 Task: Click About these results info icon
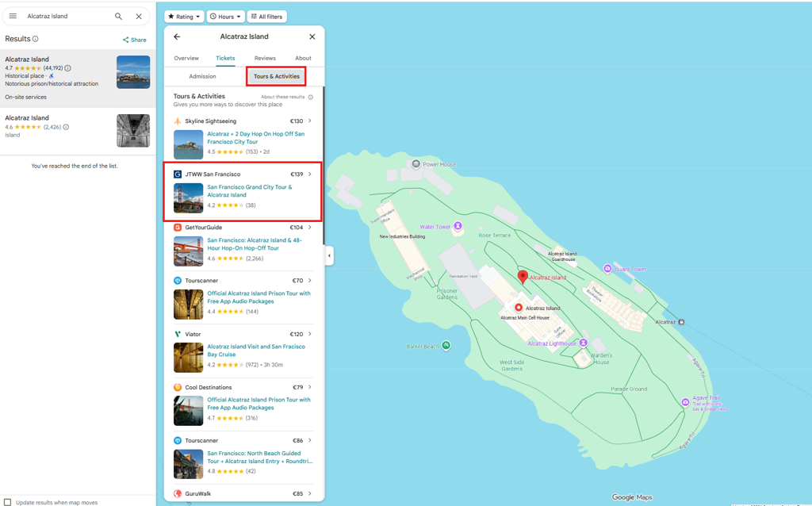(x=311, y=97)
